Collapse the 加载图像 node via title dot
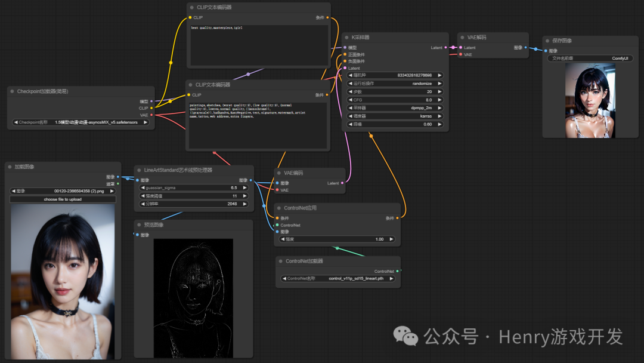 [10, 167]
